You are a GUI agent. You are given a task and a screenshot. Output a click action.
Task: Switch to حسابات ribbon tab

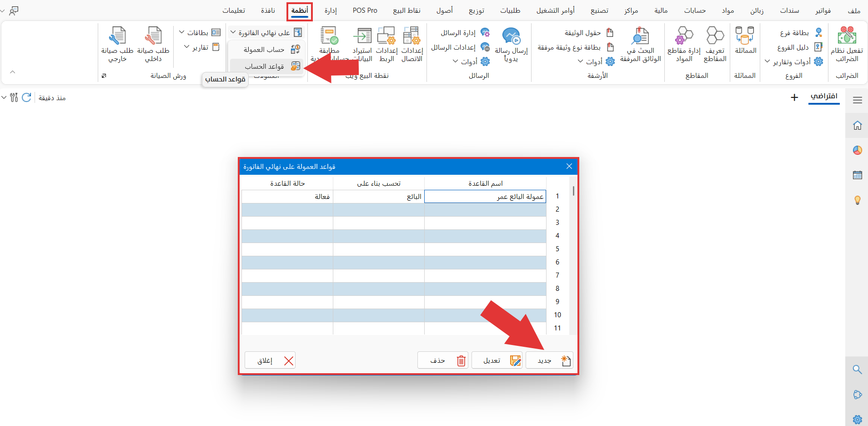(x=695, y=10)
